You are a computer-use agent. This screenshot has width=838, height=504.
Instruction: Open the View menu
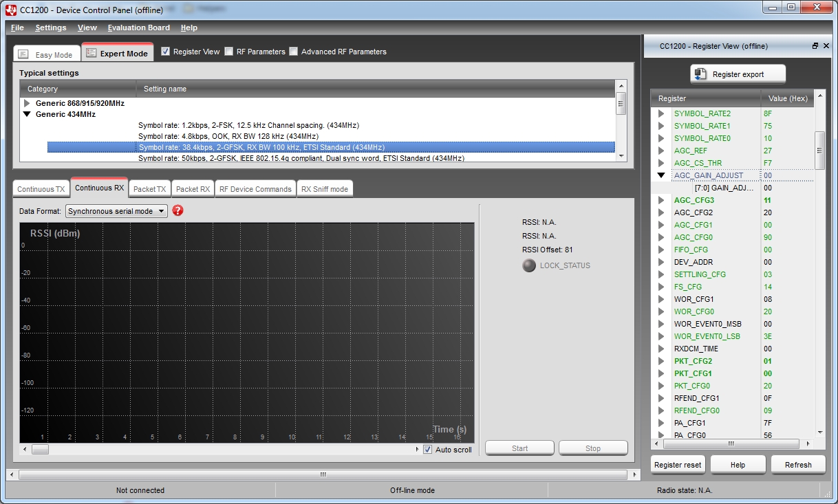pos(87,28)
